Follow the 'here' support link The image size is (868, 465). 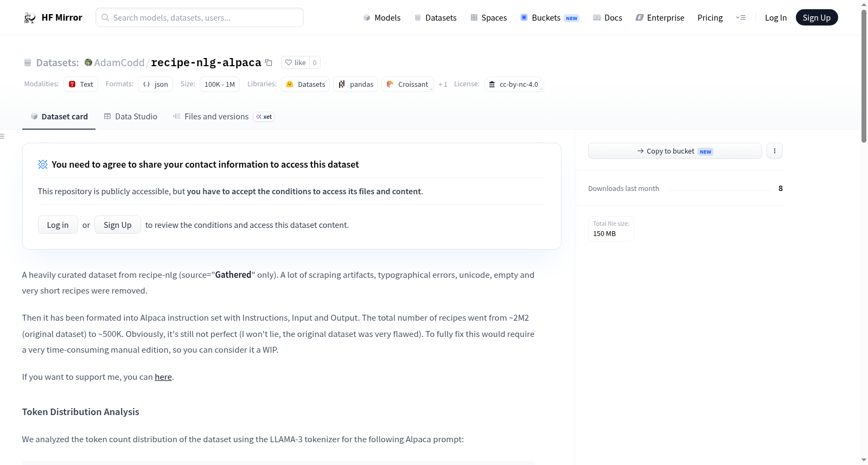(x=163, y=377)
